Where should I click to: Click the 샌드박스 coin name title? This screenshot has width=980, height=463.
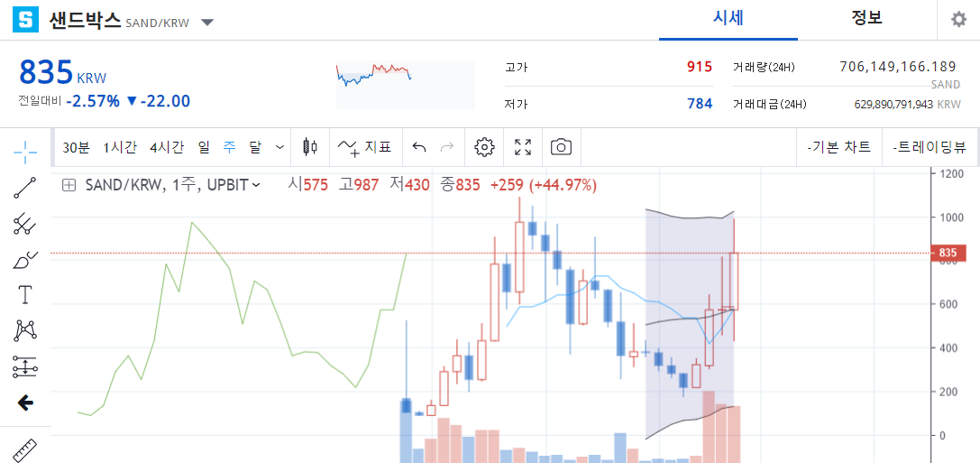[x=85, y=20]
